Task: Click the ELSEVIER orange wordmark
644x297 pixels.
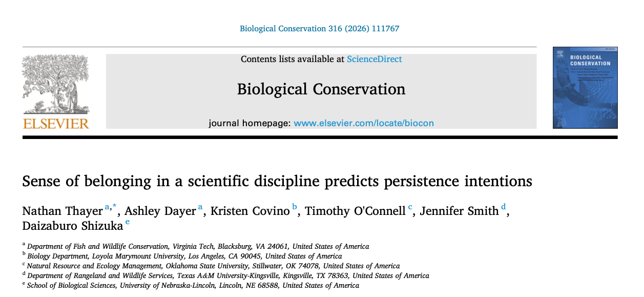Action: pos(56,123)
